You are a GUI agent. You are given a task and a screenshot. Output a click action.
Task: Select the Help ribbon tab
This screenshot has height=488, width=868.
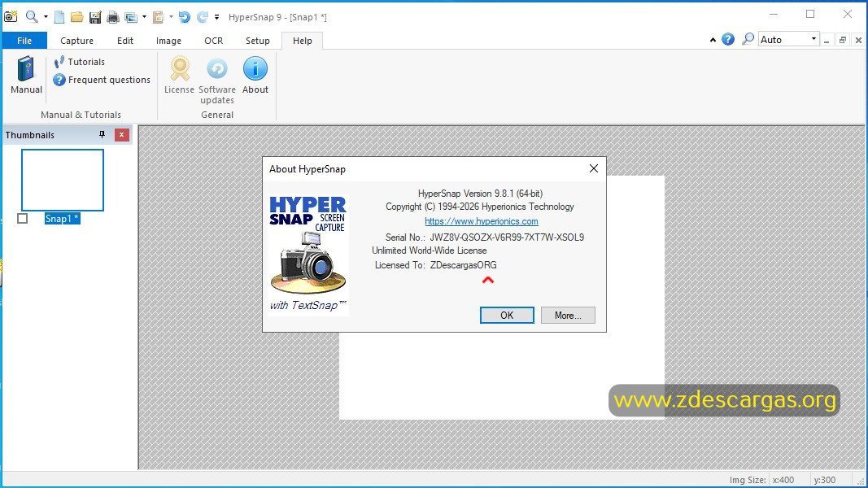pos(303,41)
